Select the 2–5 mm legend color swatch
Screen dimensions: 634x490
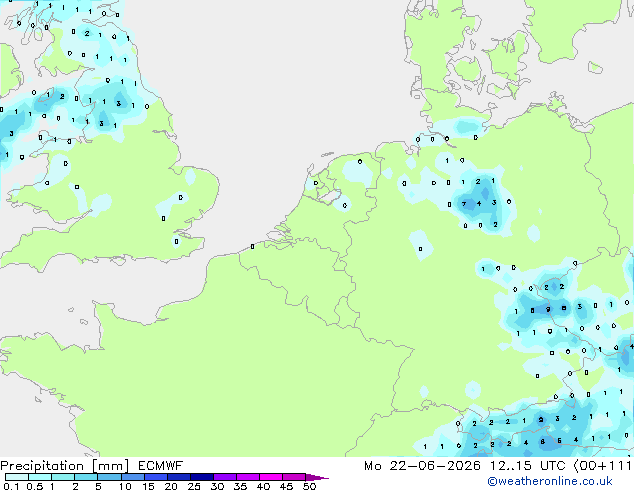(x=86, y=477)
